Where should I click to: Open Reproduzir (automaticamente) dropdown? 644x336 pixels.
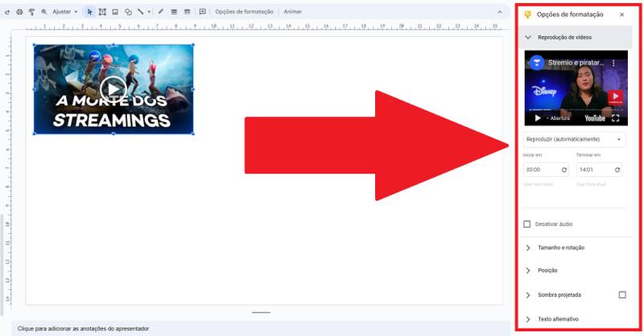tap(575, 140)
